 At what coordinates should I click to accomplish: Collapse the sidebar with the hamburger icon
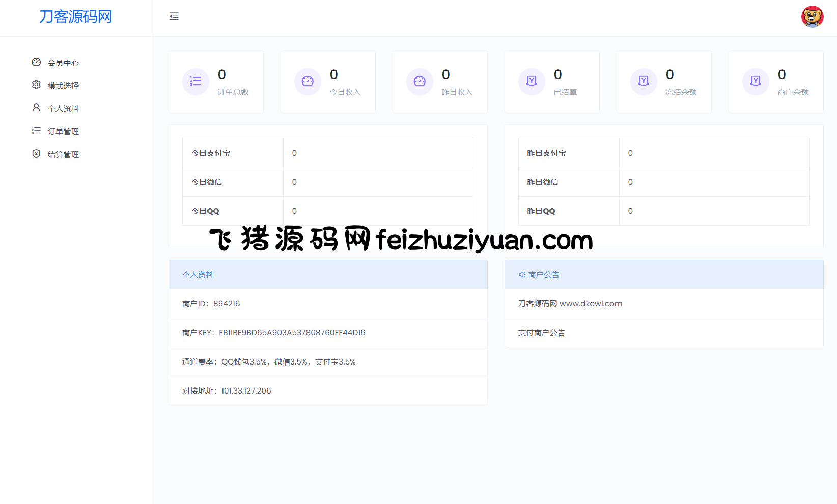174,17
